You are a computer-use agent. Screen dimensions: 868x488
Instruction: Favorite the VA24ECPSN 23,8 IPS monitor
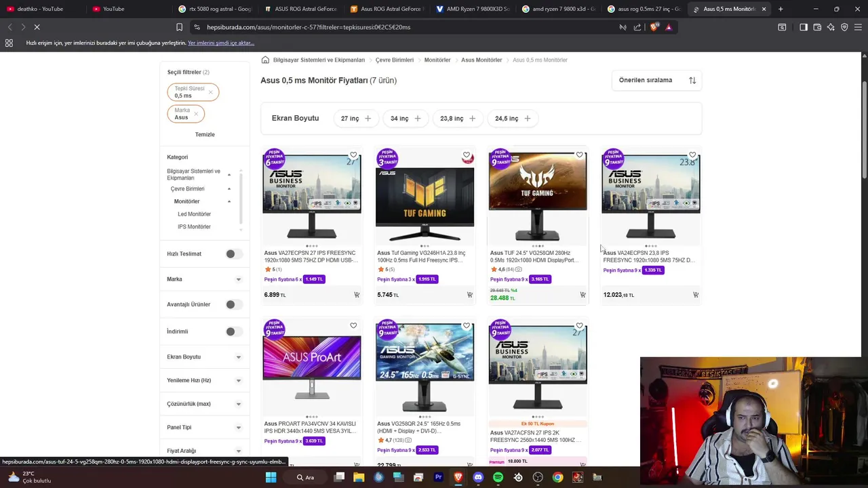tap(692, 155)
